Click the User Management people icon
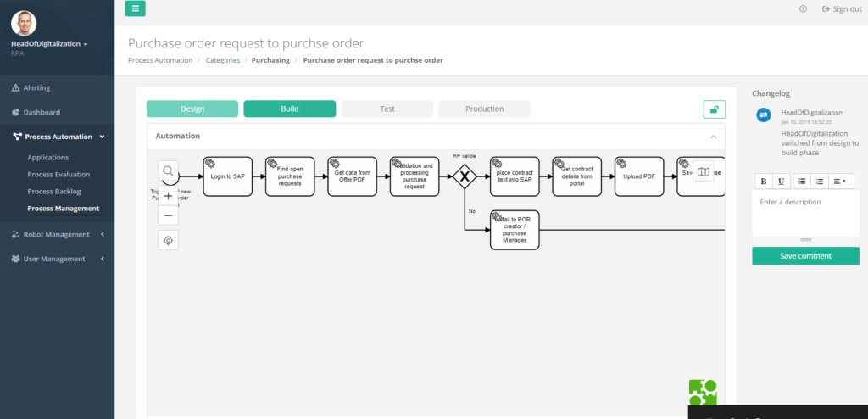The height and width of the screenshot is (419, 868). point(15,259)
